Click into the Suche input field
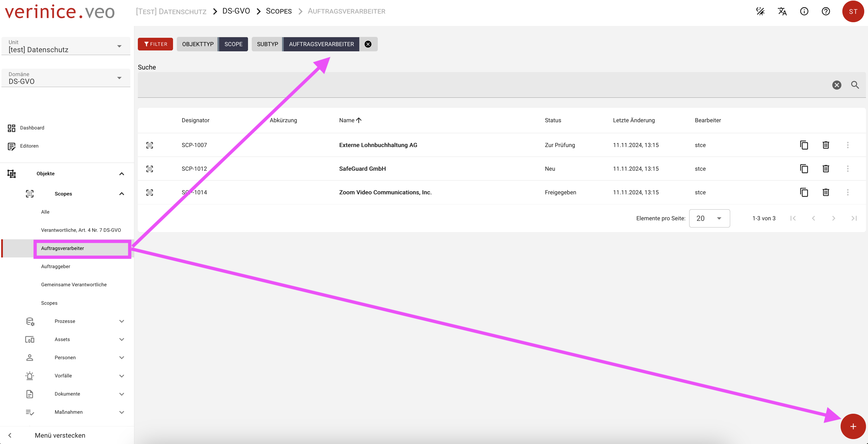 (472, 85)
